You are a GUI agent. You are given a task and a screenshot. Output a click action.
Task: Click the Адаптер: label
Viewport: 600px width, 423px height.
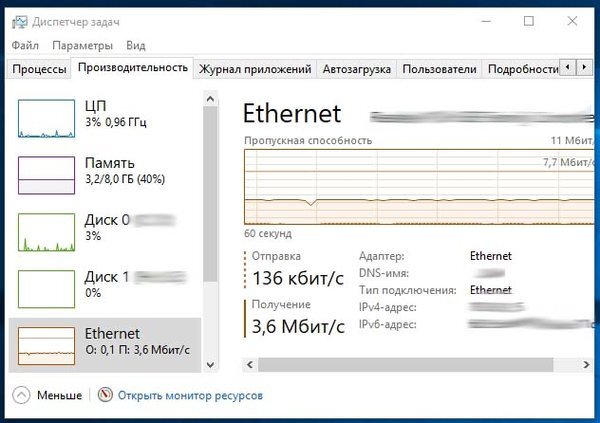[382, 256]
